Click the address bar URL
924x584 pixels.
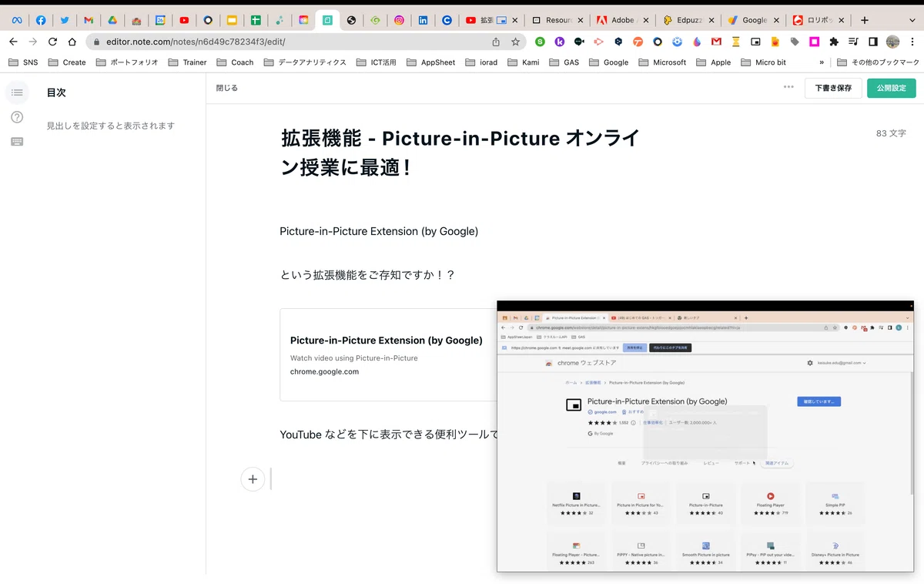tap(196, 42)
